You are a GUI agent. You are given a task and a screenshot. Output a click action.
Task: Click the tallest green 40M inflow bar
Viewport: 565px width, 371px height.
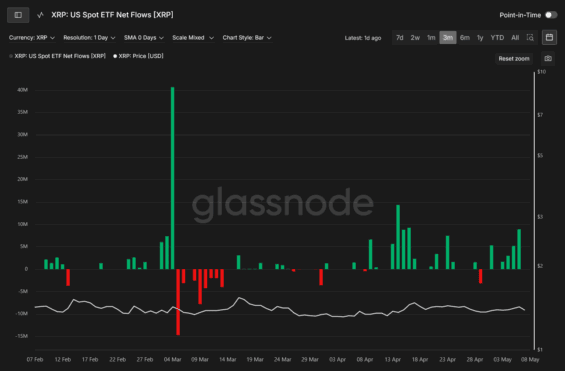pyautogui.click(x=173, y=178)
